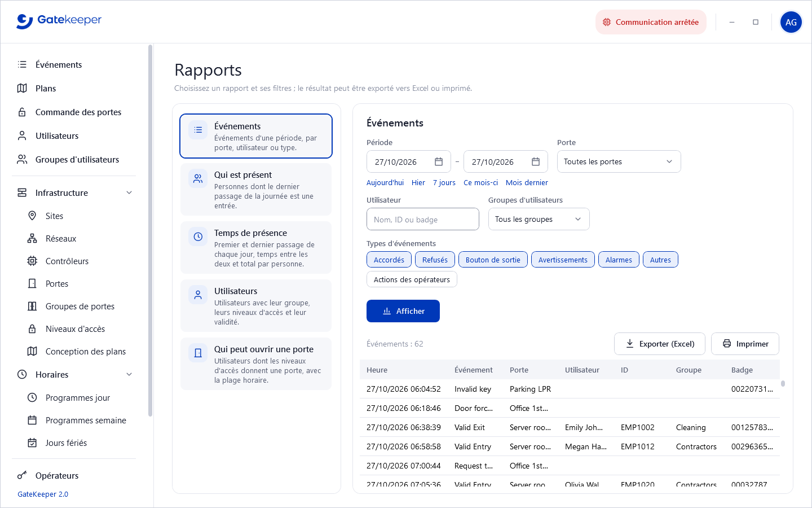This screenshot has height=508, width=812.
Task: Select the Utilisateurs report card
Action: click(x=256, y=306)
